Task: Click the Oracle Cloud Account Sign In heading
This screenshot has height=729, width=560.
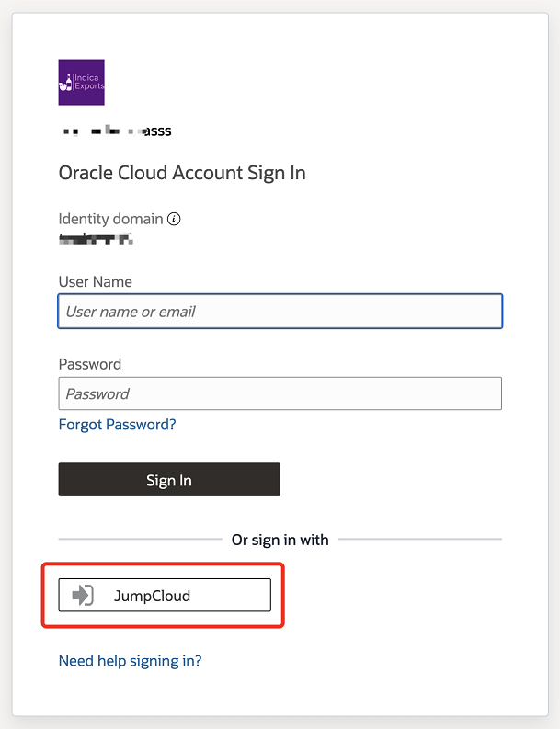Action: [x=182, y=173]
